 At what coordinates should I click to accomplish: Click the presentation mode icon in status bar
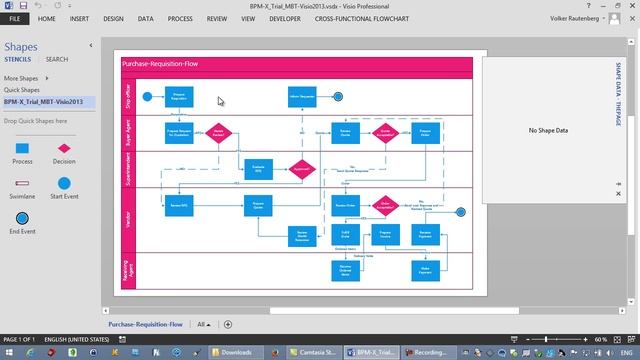[x=514, y=339]
